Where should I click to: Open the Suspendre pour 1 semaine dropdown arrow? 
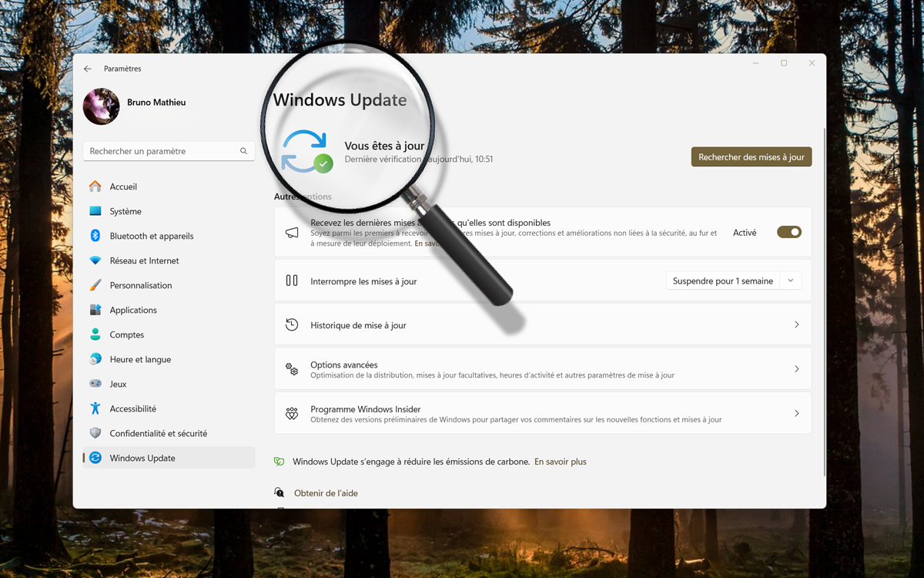point(791,281)
